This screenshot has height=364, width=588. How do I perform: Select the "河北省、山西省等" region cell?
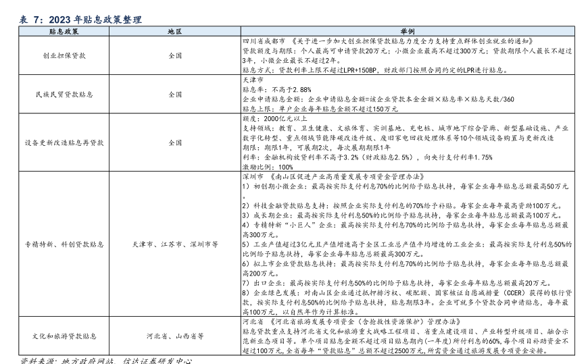point(174,336)
